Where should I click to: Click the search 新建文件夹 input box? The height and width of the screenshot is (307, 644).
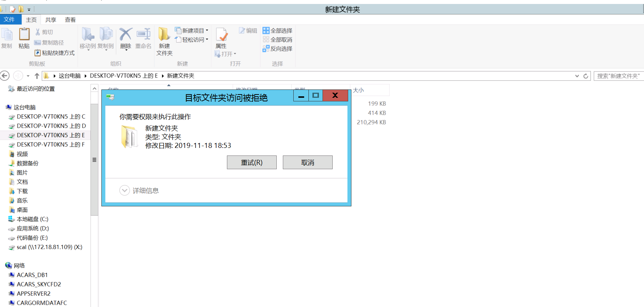click(619, 76)
